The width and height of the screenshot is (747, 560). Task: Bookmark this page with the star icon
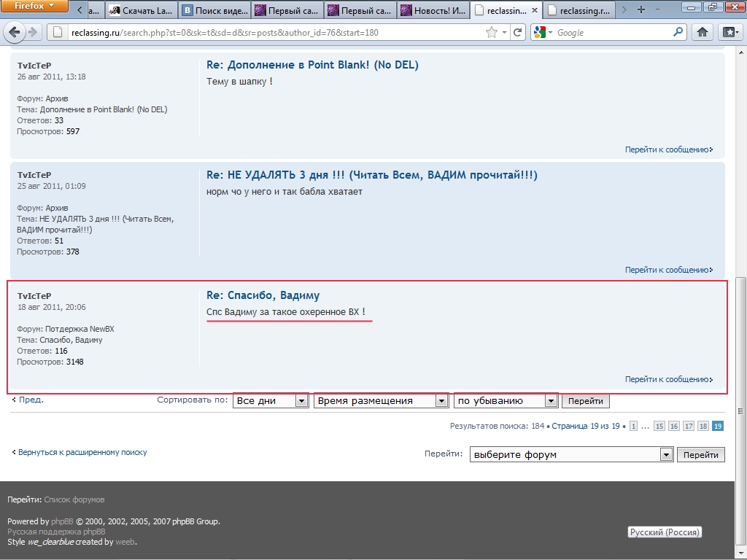(492, 32)
